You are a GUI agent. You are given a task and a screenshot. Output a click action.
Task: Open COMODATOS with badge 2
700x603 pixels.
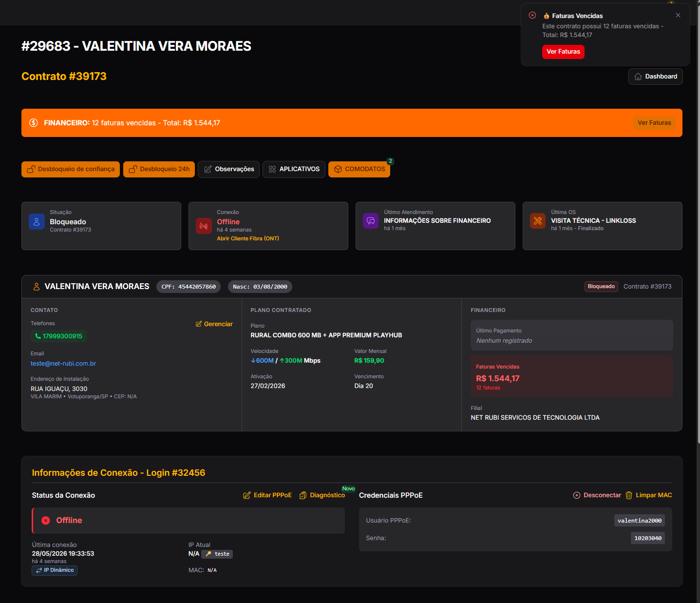click(359, 169)
